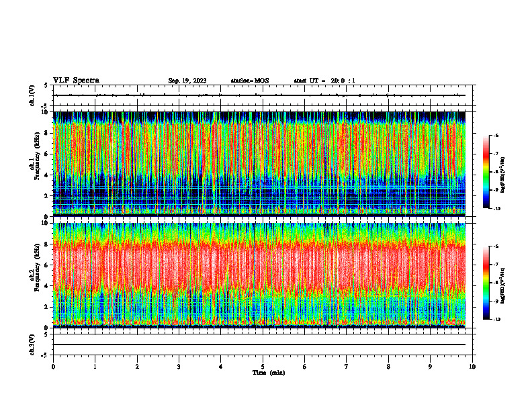Click the ch.2 color bar log(PSD) label
Viewport: 532px width, 411px height.
coord(503,285)
